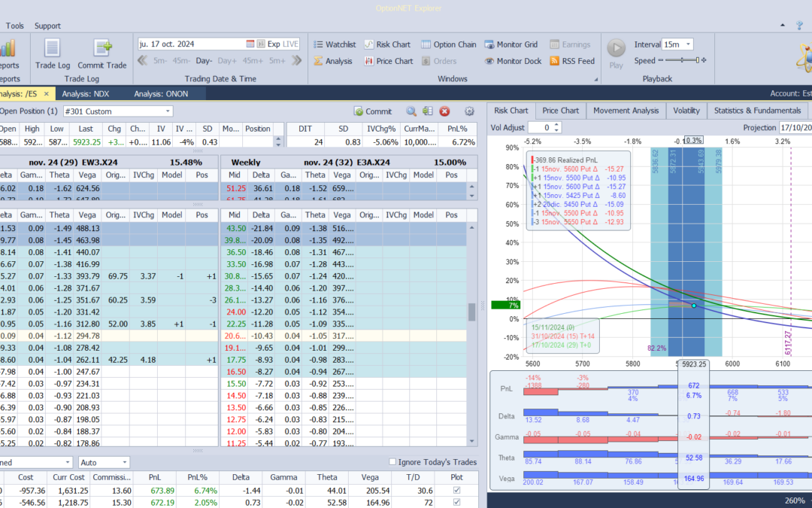
Task: Switch to the Analysis: NDX tab
Action: point(86,94)
